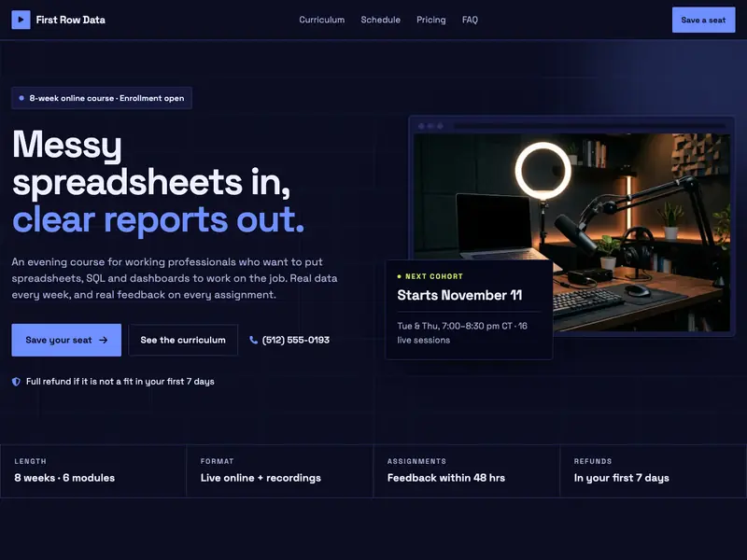Viewport: 747px width, 560px height.
Task: Go to Pricing in the top navigation
Action: [x=431, y=20]
